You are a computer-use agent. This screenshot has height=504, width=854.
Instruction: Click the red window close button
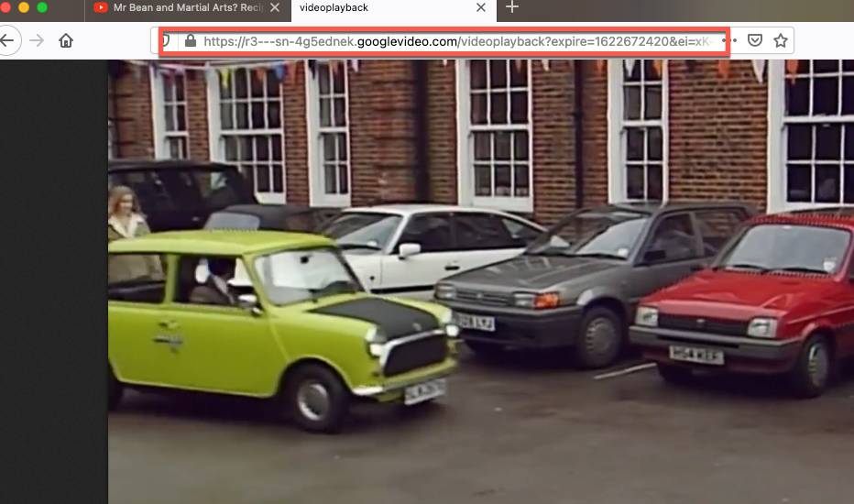[7, 7]
